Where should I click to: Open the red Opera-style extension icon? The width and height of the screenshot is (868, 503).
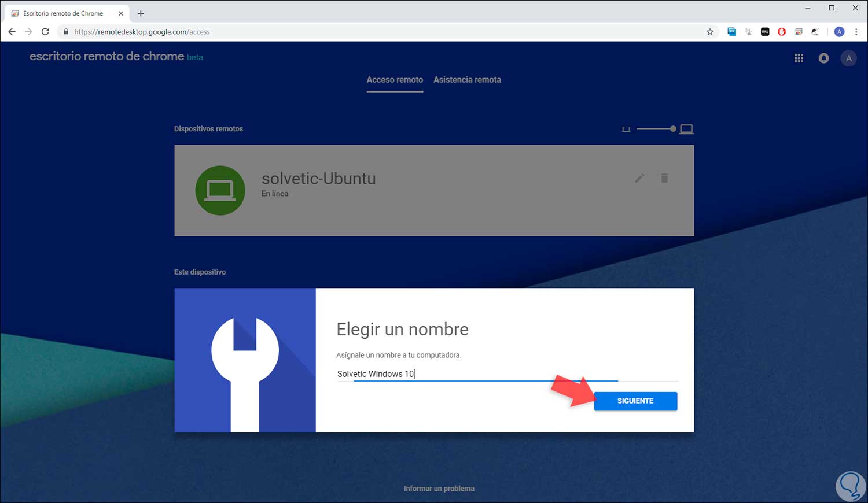782,32
